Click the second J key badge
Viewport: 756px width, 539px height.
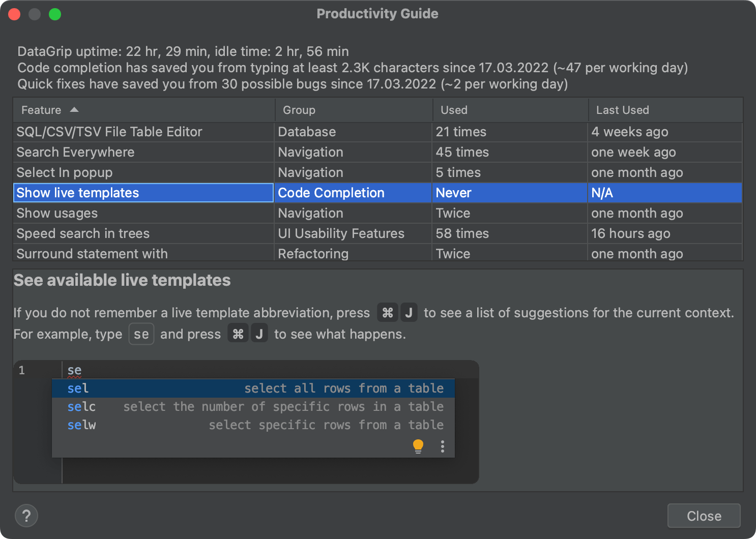[x=259, y=333]
